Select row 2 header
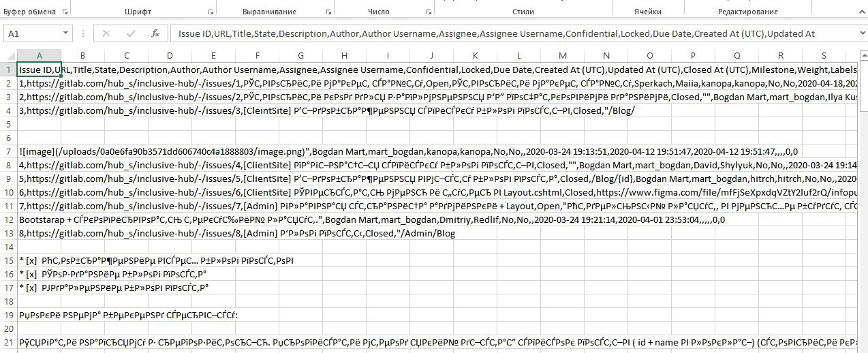The height and width of the screenshot is (353, 868). [x=8, y=83]
